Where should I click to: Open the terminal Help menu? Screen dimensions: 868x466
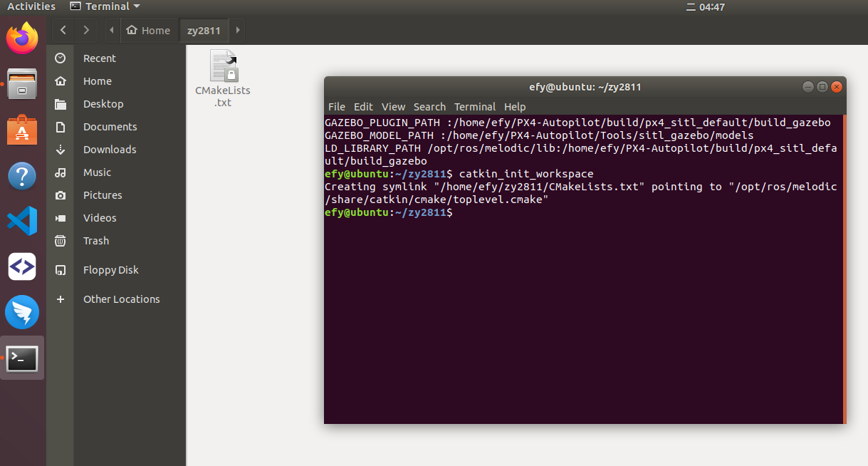click(515, 107)
